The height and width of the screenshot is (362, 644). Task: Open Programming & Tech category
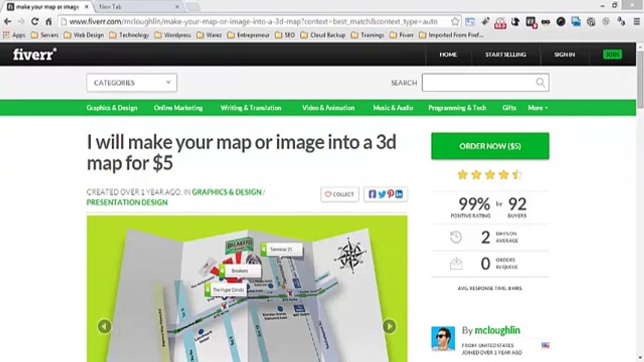pyautogui.click(x=457, y=108)
